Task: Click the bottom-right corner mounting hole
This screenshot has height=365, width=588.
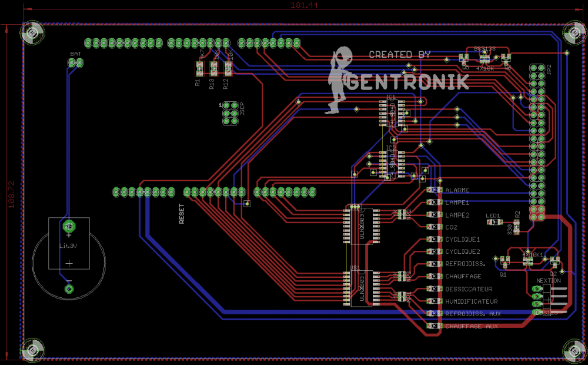Action: tap(574, 351)
